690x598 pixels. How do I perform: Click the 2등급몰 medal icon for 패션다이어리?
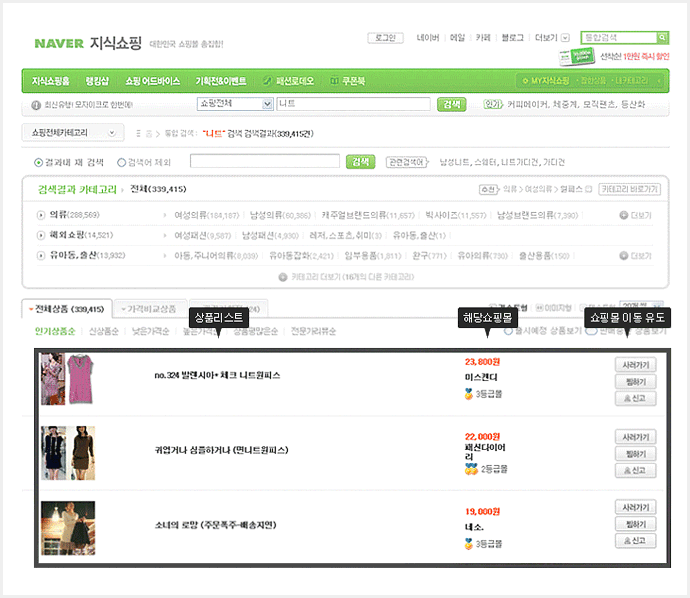(471, 468)
